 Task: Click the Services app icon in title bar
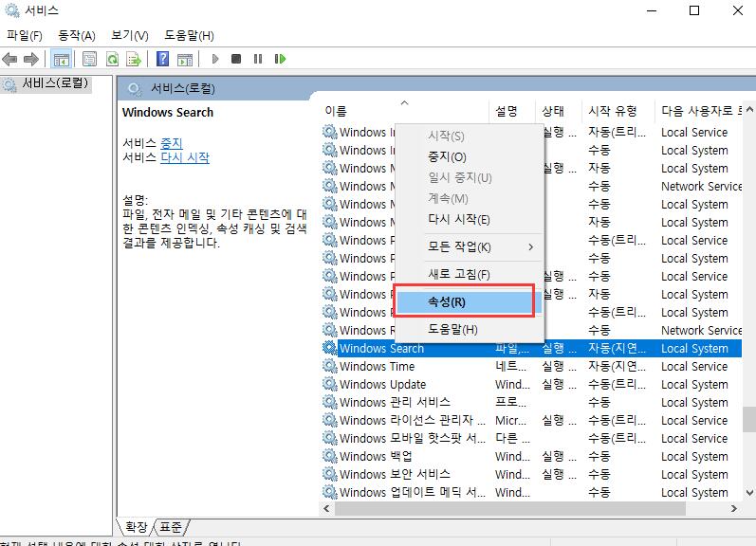click(x=11, y=10)
